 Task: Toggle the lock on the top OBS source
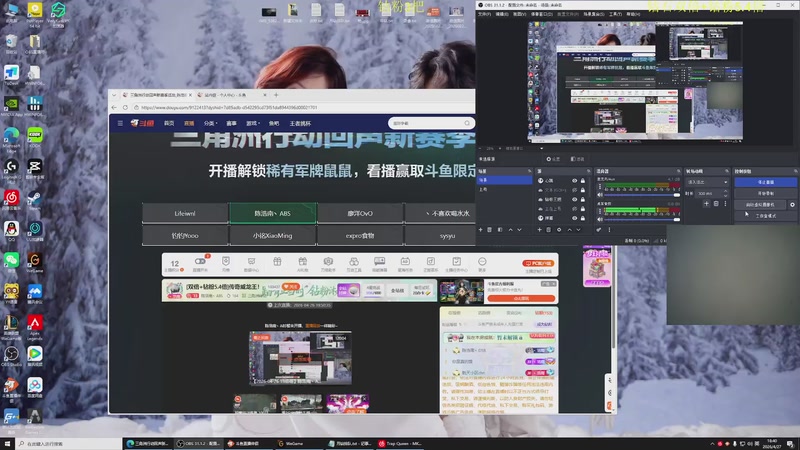coord(583,181)
